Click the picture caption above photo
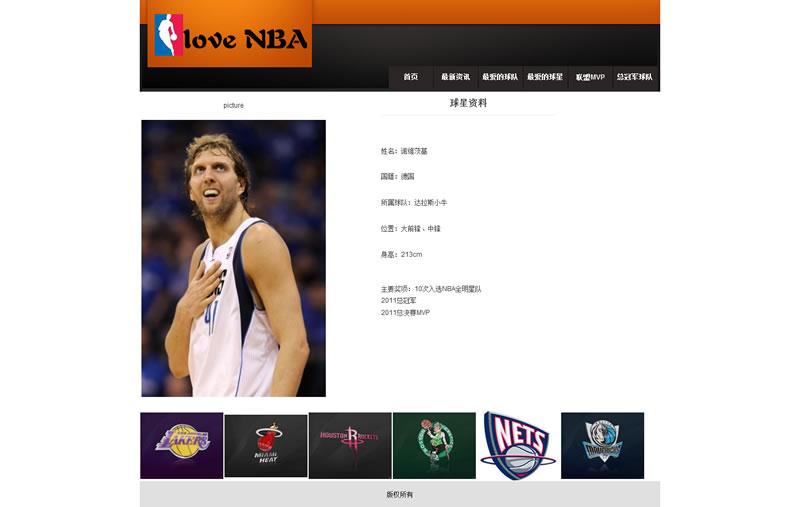The image size is (800, 507). click(233, 105)
